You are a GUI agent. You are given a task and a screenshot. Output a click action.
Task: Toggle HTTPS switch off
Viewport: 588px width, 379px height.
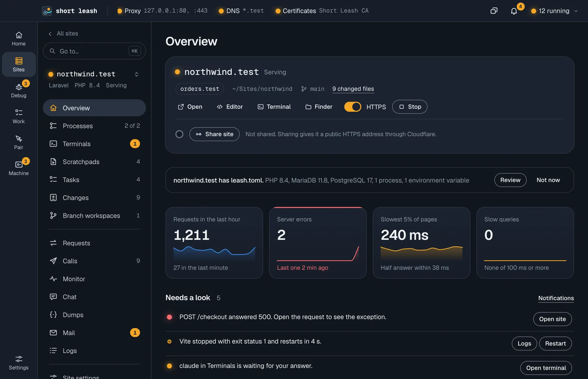pyautogui.click(x=353, y=107)
